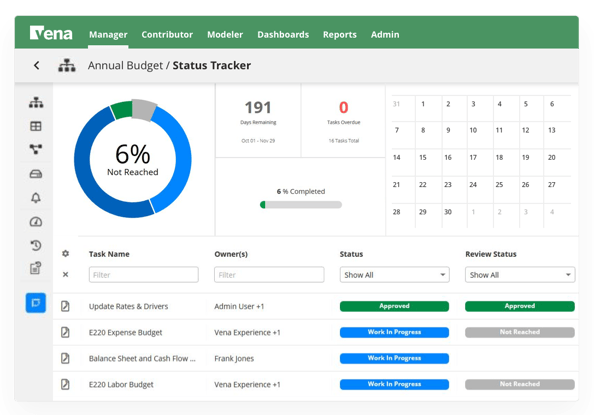Click owner Admin User +1
Viewport: 594px width, 415px height.
(x=239, y=306)
